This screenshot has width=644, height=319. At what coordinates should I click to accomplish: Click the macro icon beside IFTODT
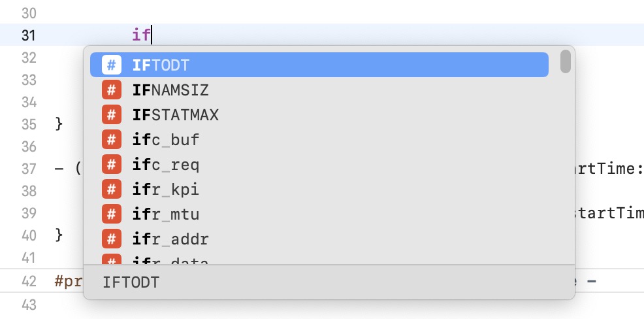(111, 65)
